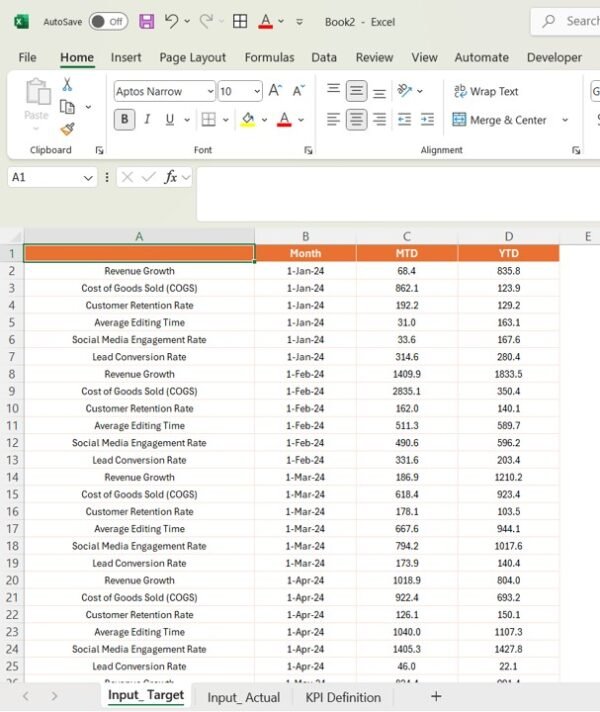Click the yellow Fill Color swatch
This screenshot has height=712, width=600.
(x=247, y=120)
